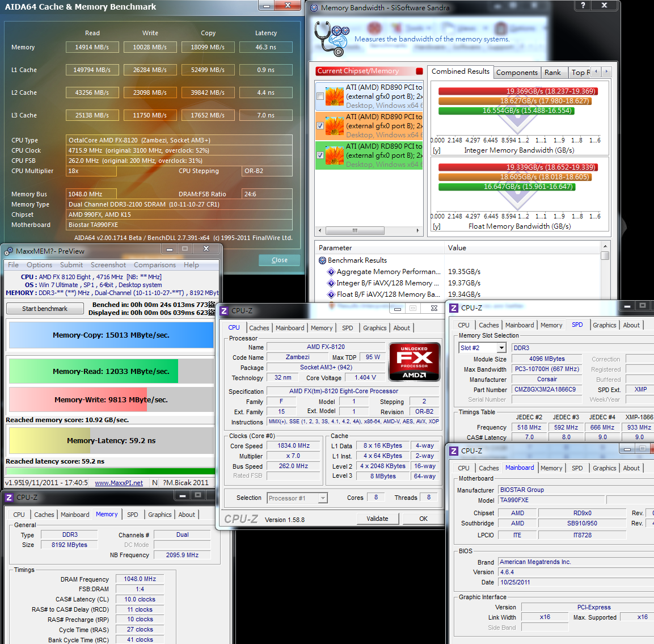The height and width of the screenshot is (644, 654).
Task: Click the Sandra help question mark button
Action: tap(583, 5)
